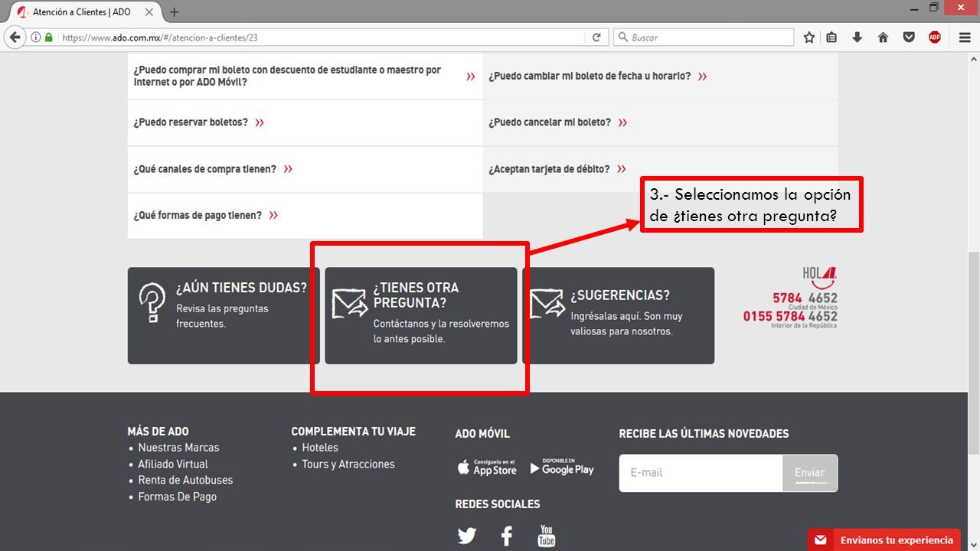Image resolution: width=980 pixels, height=551 pixels.
Task: Click the question-mark head icon
Action: pyautogui.click(x=152, y=303)
